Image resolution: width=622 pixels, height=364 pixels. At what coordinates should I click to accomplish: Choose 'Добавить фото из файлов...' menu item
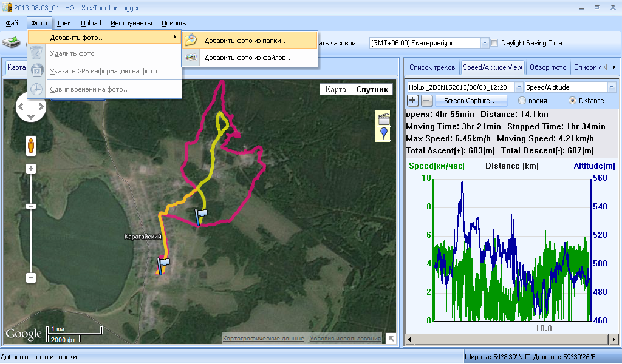250,58
